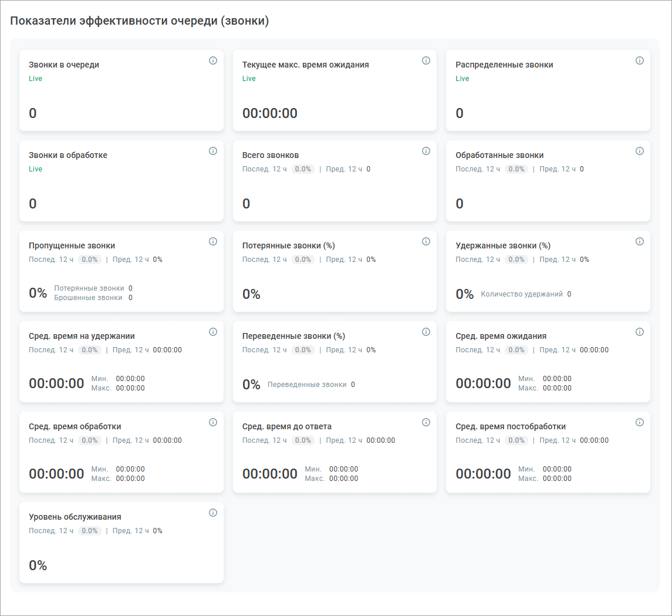
Task: Click 0.0% badge on Сред. время постобработки
Action: tap(516, 440)
